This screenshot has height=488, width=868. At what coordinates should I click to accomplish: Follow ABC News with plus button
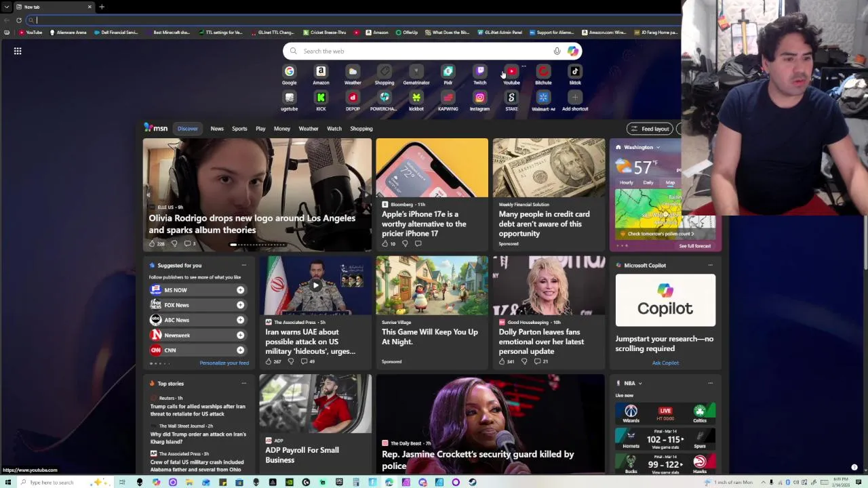click(240, 320)
